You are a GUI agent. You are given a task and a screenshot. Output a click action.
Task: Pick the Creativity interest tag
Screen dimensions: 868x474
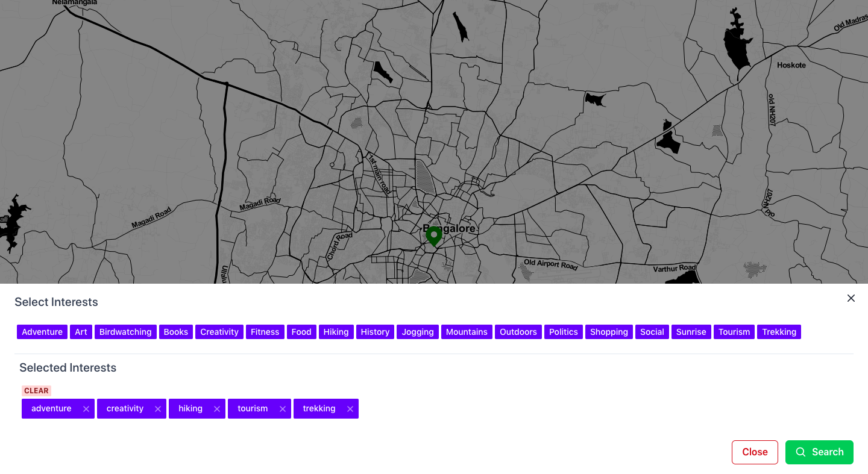coord(219,332)
